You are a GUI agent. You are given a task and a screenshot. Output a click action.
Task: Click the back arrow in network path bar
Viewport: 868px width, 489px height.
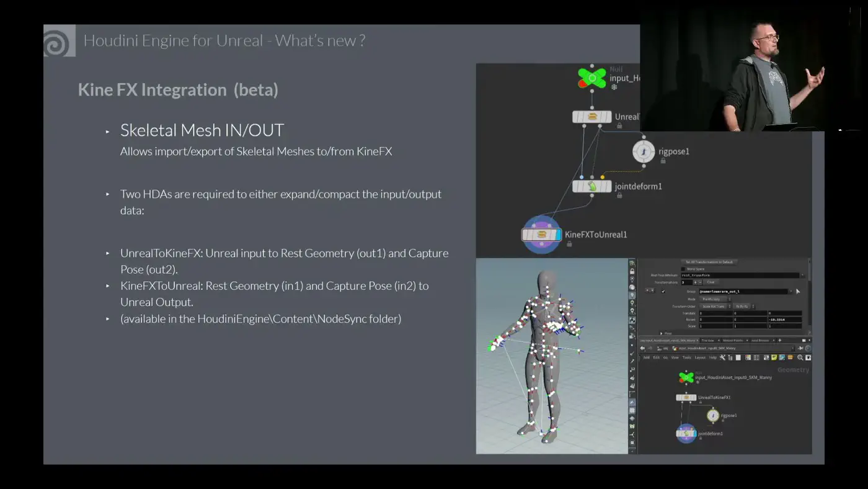(642, 348)
